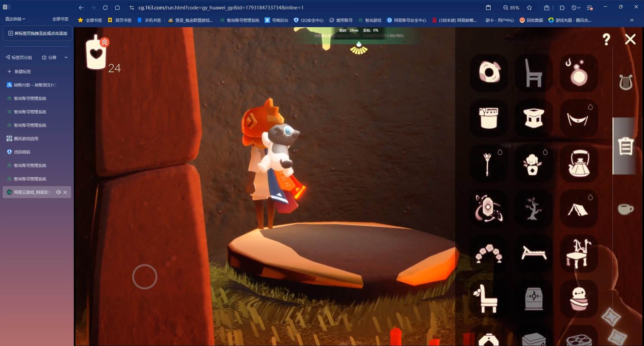The width and height of the screenshot is (644, 346).
Task: Toggle the browser sidebar panel icon
Action: pos(7,7)
